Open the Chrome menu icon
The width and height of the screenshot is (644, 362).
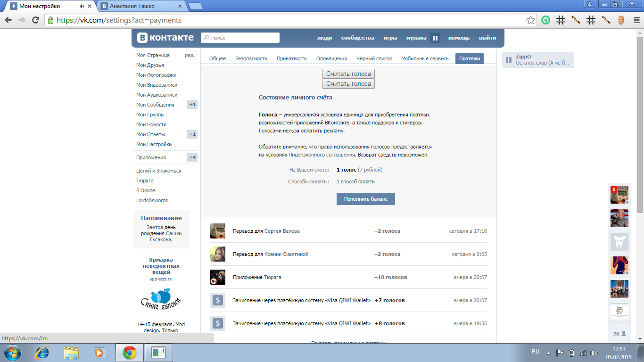pyautogui.click(x=636, y=20)
